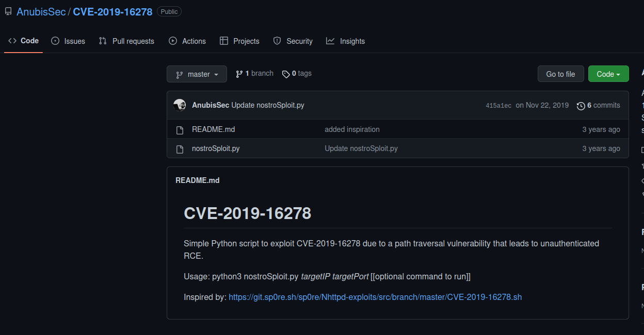Screen dimensions: 644x335
Task: Open the 'added inspiration' commit message
Action: point(352,129)
